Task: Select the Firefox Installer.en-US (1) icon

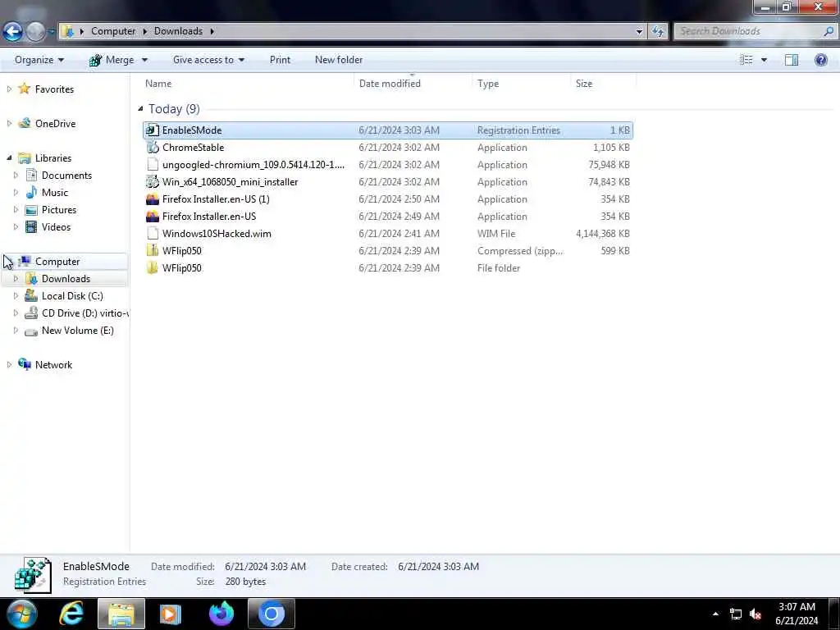Action: pyautogui.click(x=152, y=199)
